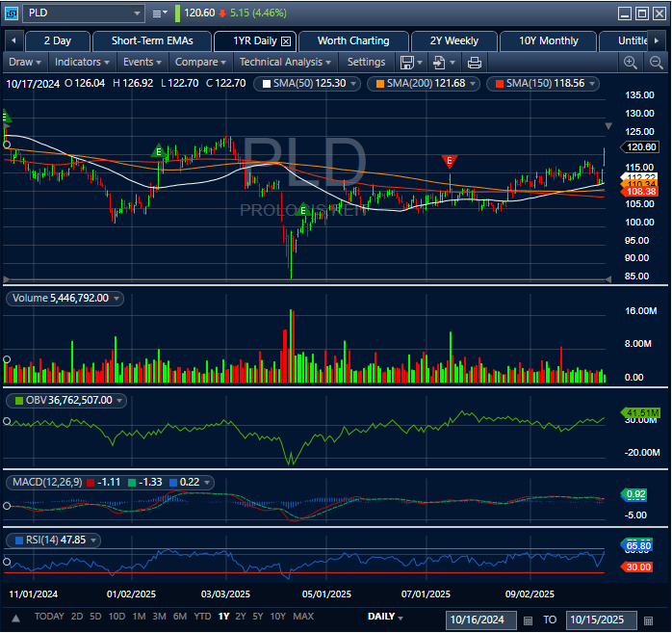Open the DAILY frequency dropdown
672x633 pixels.
[x=385, y=617]
